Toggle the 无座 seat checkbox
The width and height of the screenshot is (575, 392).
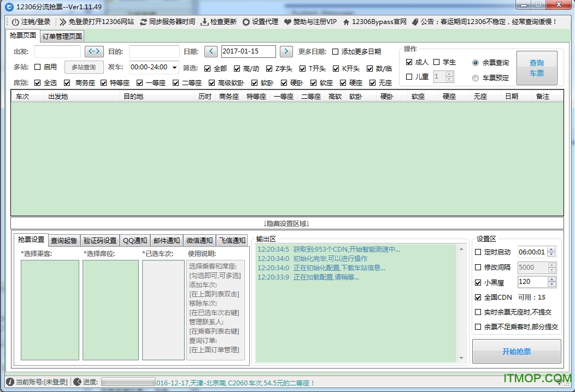[373, 83]
